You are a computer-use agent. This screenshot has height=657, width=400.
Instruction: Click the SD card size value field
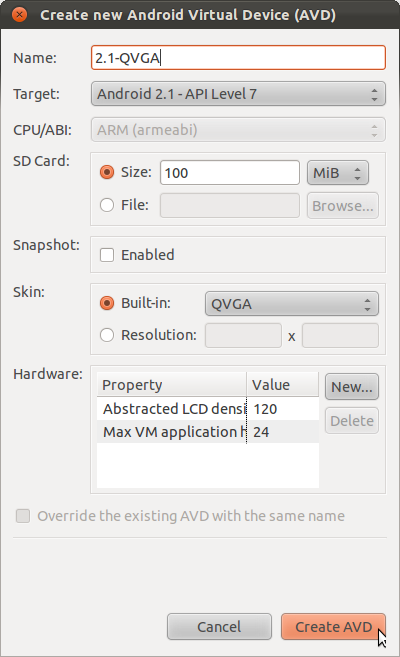click(x=230, y=173)
